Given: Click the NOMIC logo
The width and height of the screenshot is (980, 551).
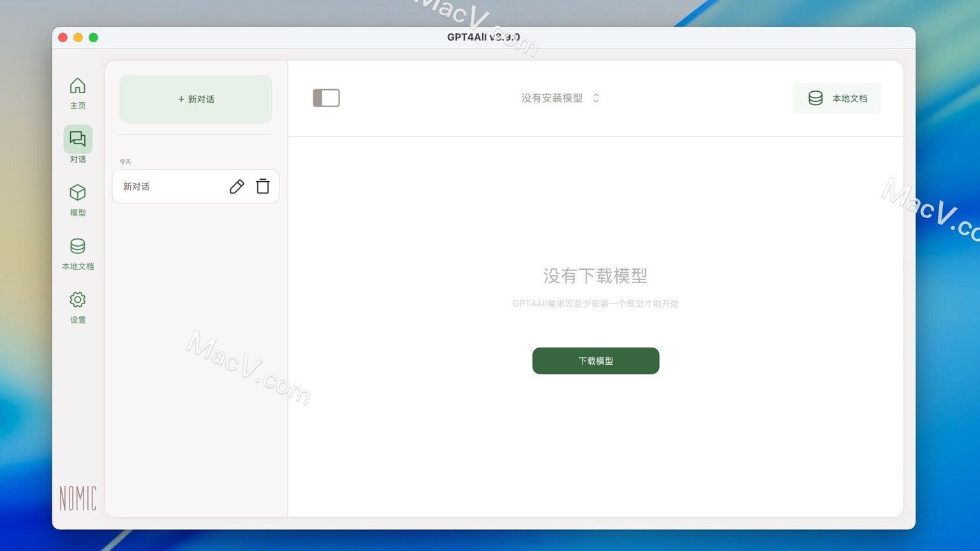Looking at the screenshot, I should [x=78, y=498].
